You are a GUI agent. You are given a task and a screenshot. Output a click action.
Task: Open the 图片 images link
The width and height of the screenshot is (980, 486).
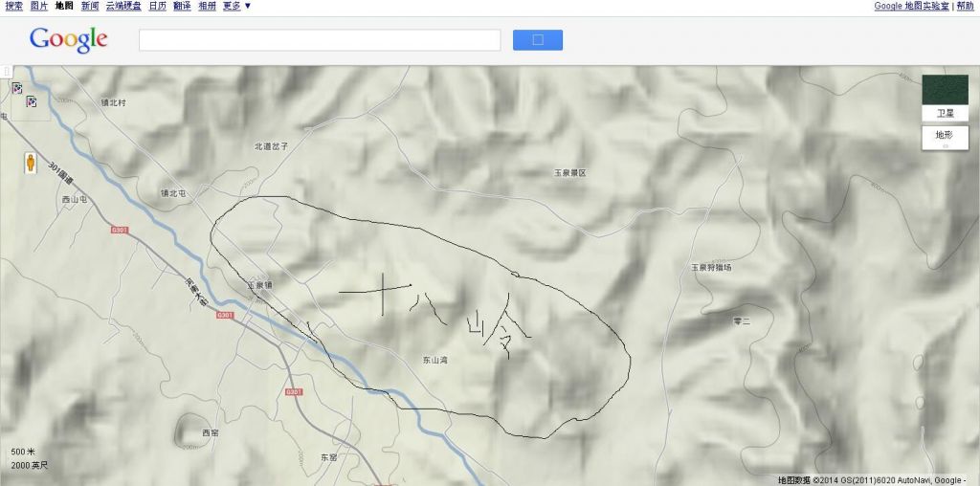(x=39, y=6)
